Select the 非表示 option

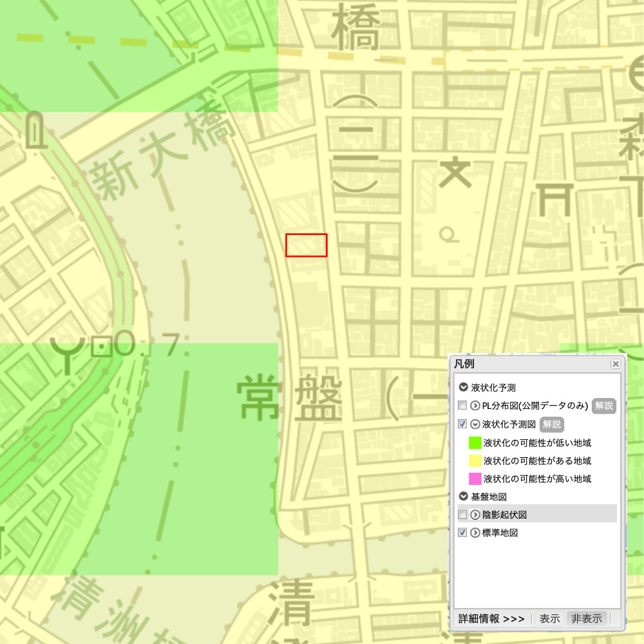coord(587,618)
